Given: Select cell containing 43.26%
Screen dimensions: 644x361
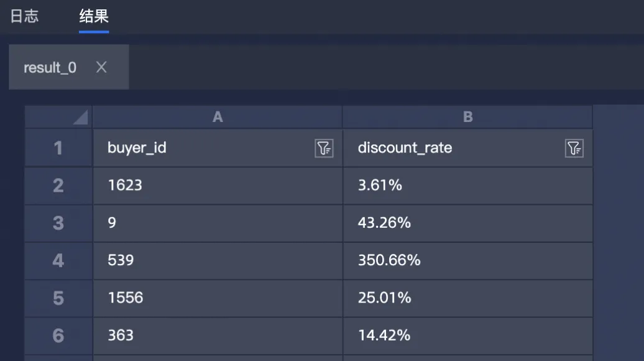Looking at the screenshot, I should pyautogui.click(x=467, y=223).
